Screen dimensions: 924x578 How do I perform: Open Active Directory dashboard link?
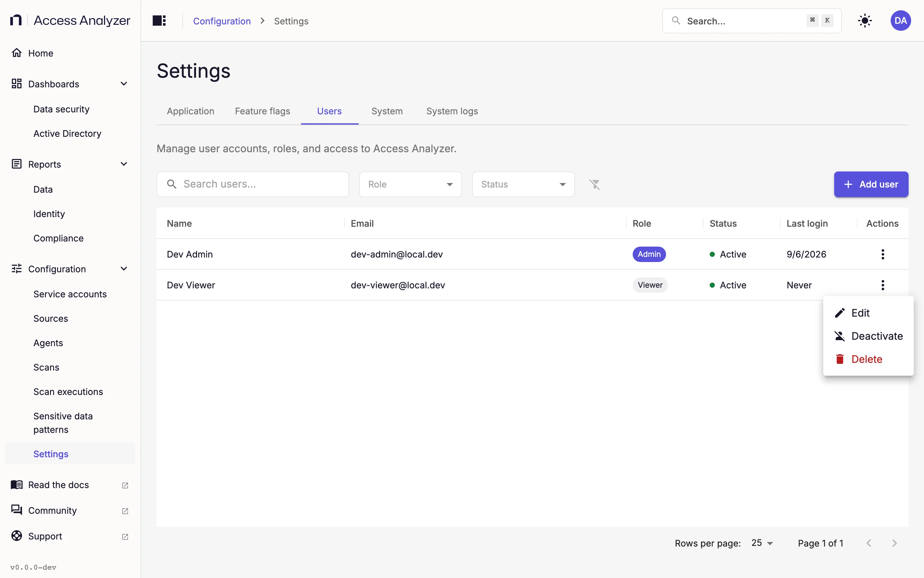[x=67, y=133]
